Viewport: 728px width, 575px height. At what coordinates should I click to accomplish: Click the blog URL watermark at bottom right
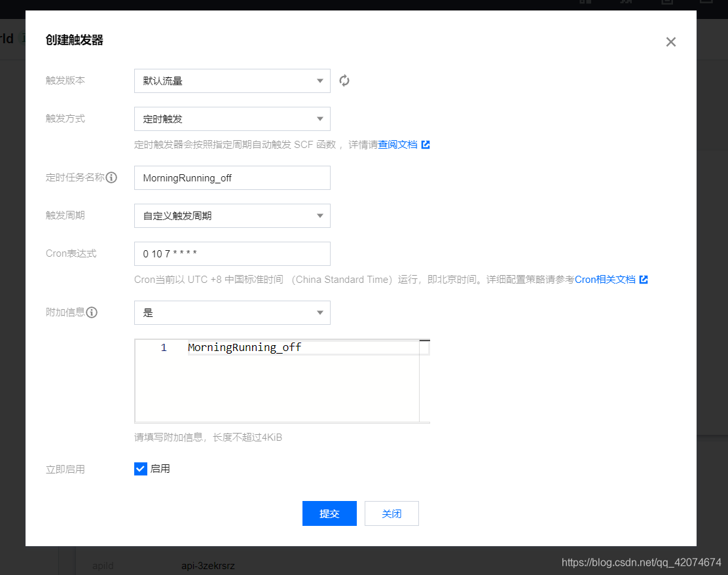[x=641, y=562]
